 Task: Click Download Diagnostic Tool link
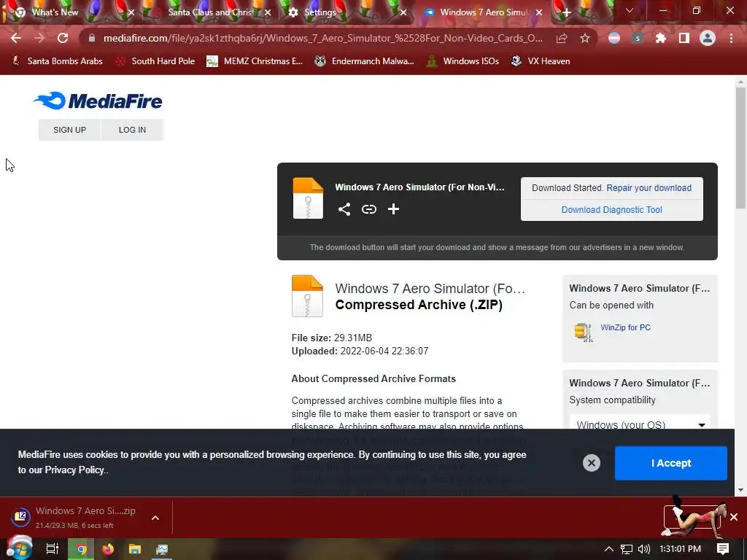(612, 209)
